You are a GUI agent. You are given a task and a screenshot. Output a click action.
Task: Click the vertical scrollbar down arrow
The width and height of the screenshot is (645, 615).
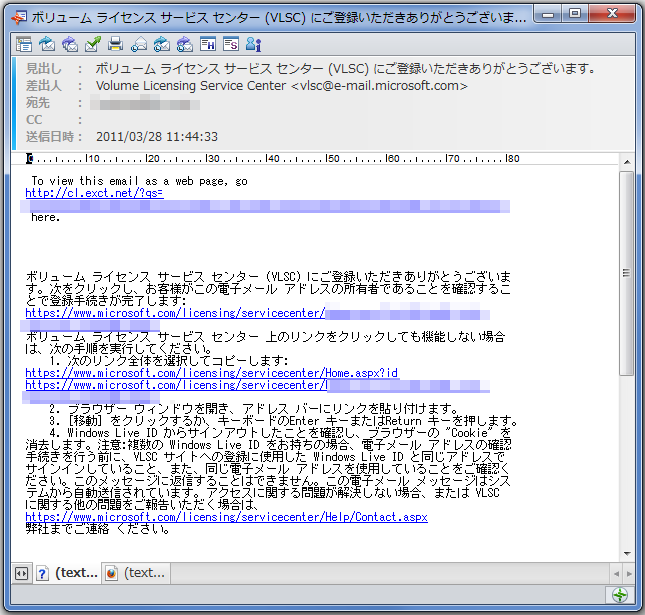point(627,554)
